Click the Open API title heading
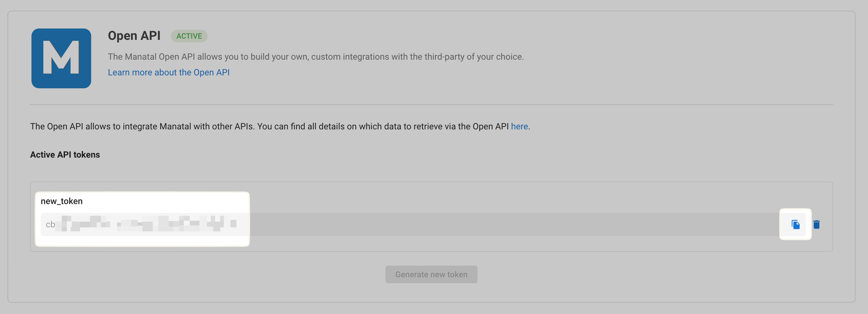Viewport: 868px width, 314px height. 134,36
